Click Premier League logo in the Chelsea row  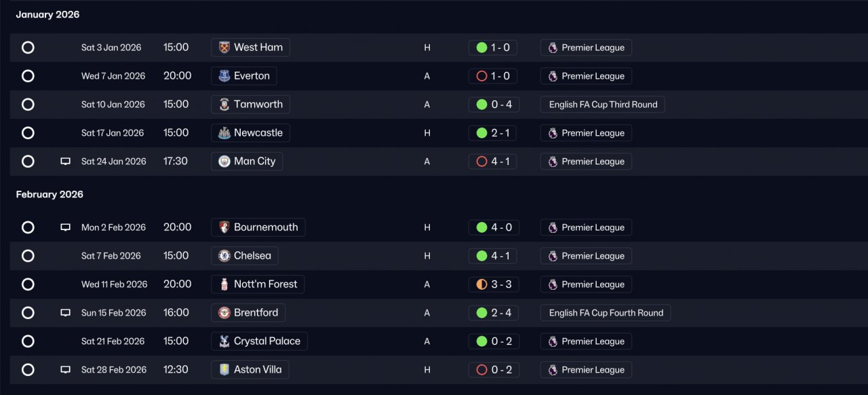click(x=553, y=256)
